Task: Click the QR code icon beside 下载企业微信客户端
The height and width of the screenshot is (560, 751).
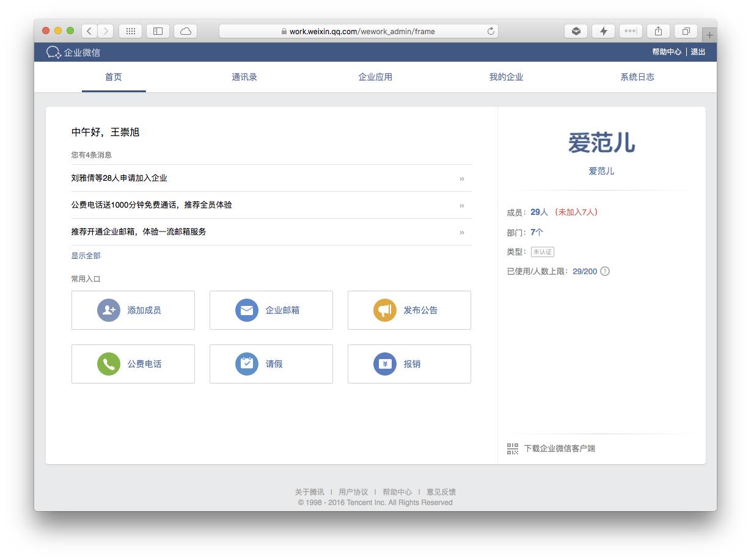Action: pyautogui.click(x=513, y=449)
